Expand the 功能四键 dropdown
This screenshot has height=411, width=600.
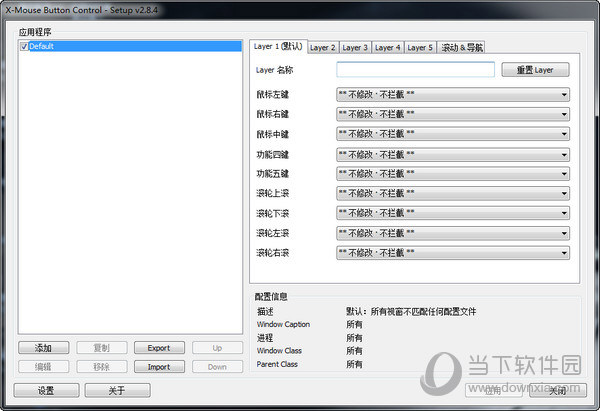tap(453, 155)
